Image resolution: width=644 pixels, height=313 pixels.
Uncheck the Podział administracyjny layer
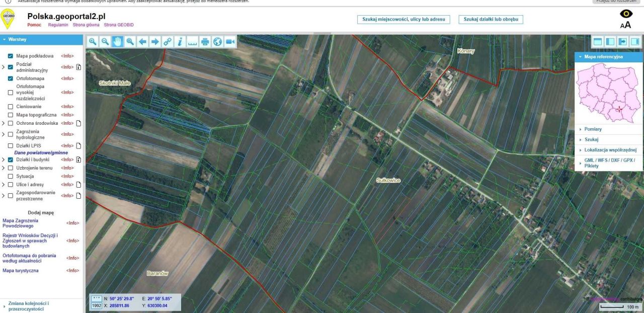11,67
